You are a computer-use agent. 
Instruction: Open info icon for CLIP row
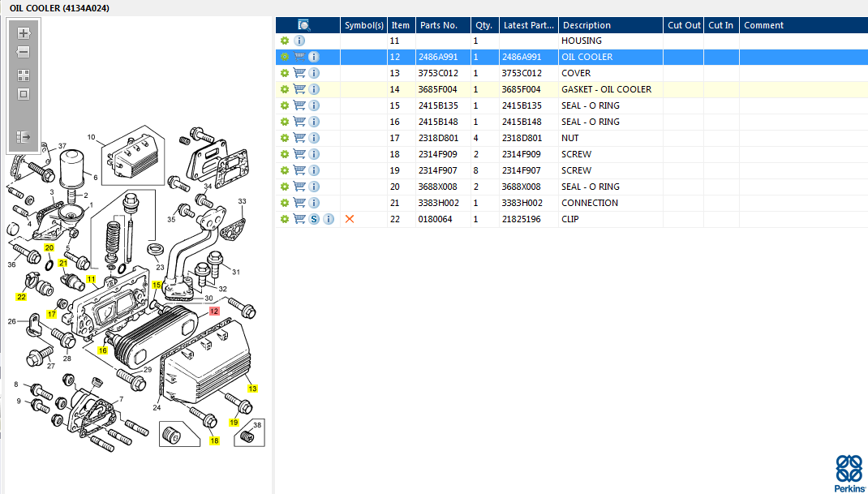point(329,219)
